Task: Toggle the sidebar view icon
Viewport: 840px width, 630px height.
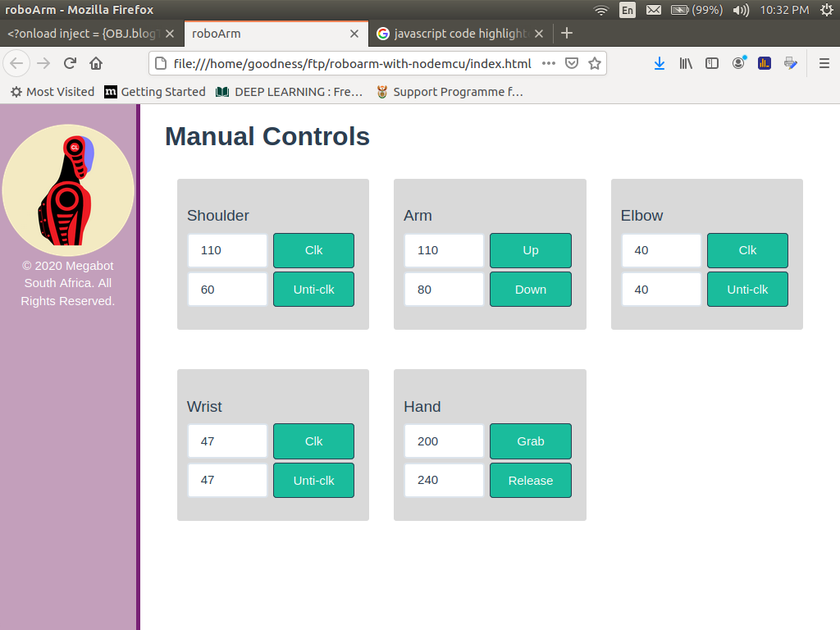Action: 712,63
